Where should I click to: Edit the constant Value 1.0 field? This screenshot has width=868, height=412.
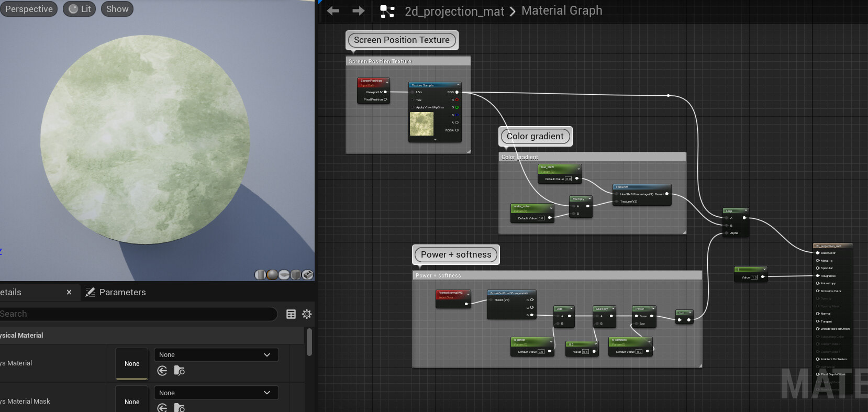click(x=754, y=277)
